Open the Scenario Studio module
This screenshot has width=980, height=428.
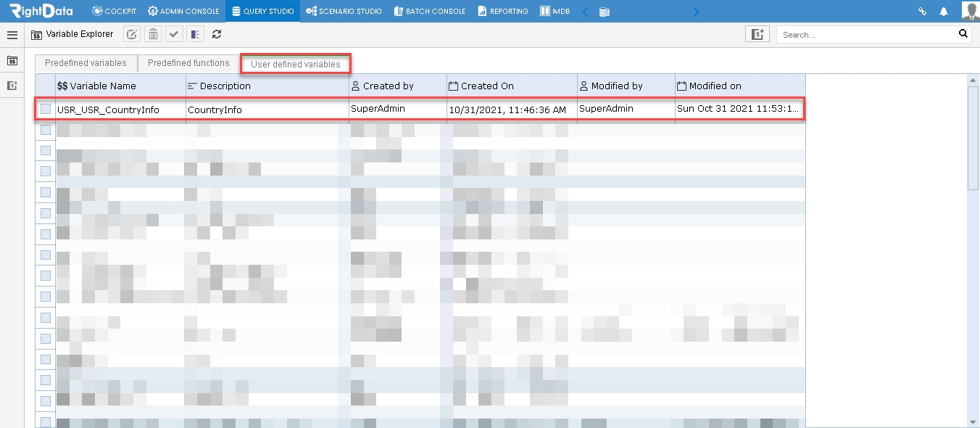344,12
